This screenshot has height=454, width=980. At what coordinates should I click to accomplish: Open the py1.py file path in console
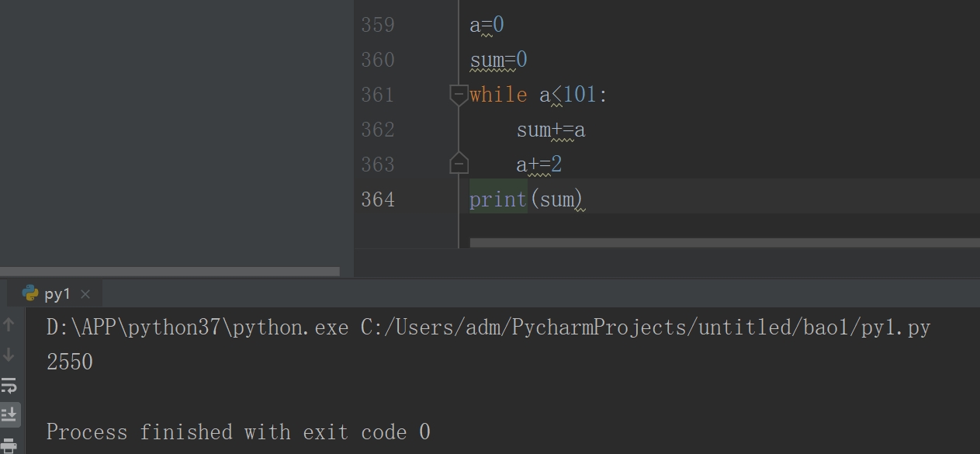(x=646, y=328)
